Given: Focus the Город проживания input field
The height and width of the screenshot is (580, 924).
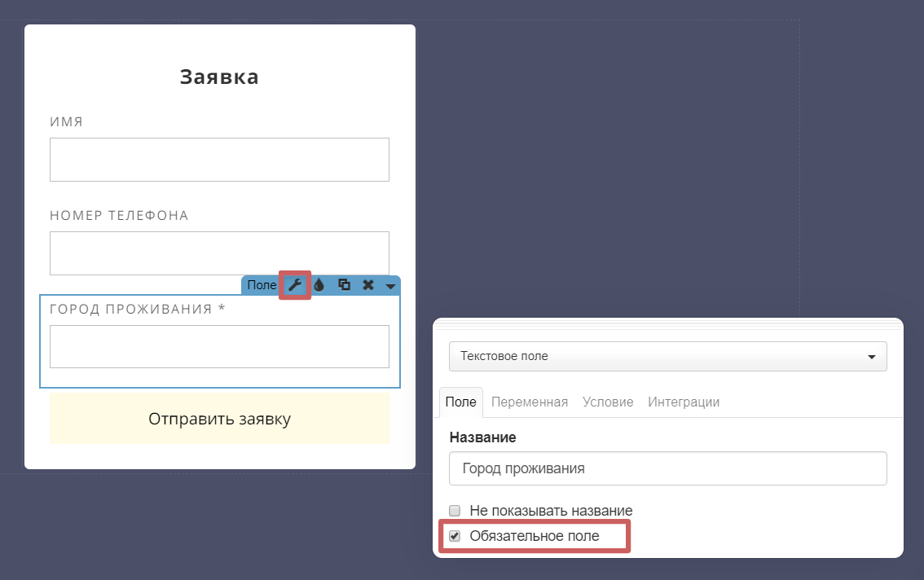Looking at the screenshot, I should click(x=219, y=346).
